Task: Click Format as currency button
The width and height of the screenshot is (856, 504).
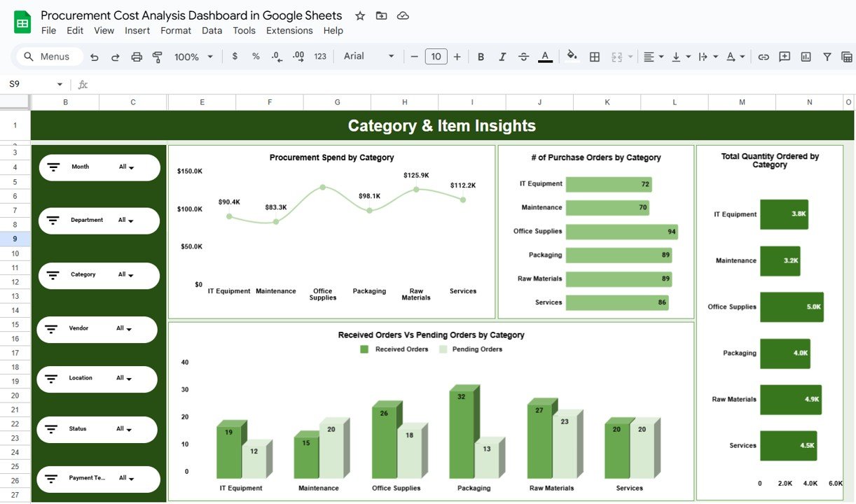Action: click(x=235, y=57)
